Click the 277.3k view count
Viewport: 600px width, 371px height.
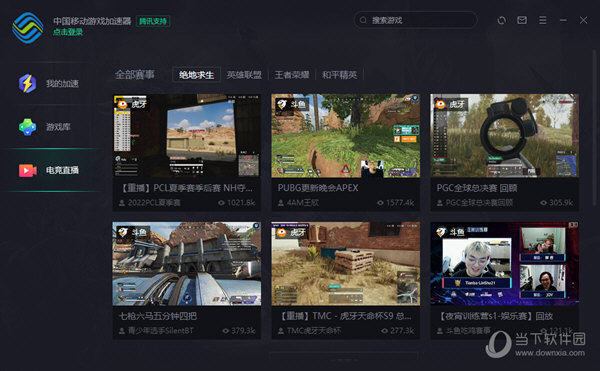[x=402, y=330]
